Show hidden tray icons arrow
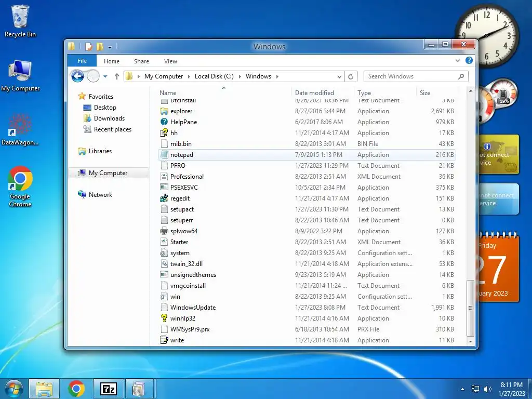This screenshot has width=532, height=399. [462, 389]
